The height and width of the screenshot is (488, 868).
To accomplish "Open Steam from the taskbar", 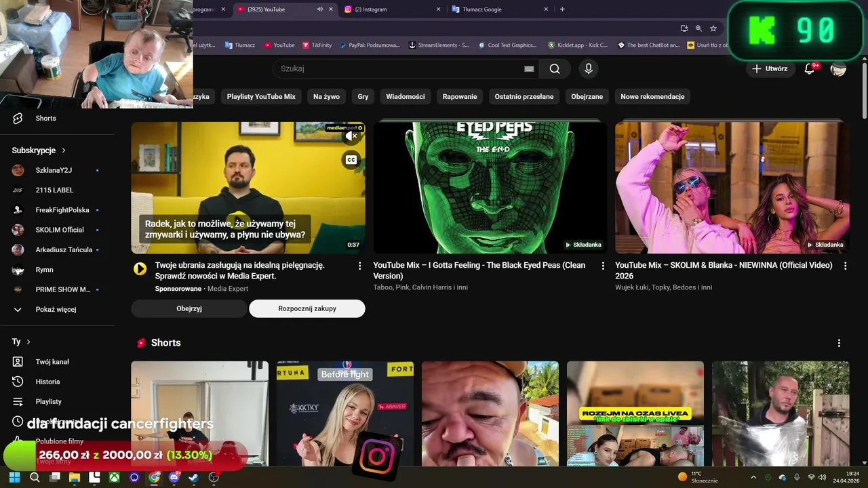I will click(194, 477).
